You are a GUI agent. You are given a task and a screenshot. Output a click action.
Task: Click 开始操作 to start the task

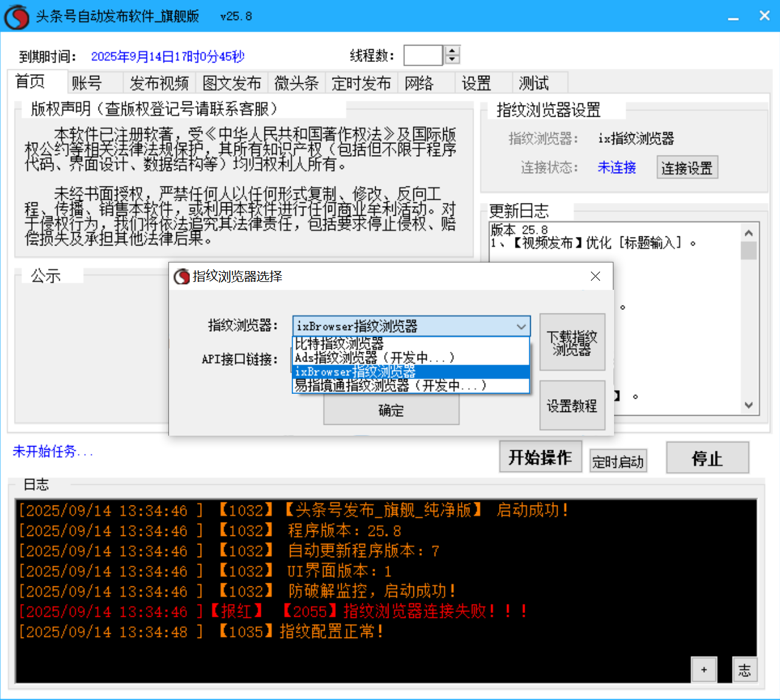click(x=540, y=456)
